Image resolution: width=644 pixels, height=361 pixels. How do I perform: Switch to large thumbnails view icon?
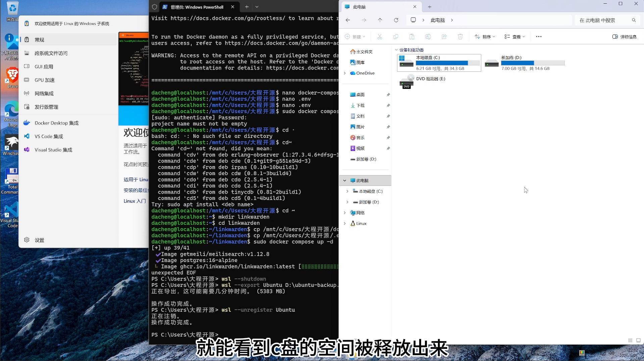tap(638, 340)
